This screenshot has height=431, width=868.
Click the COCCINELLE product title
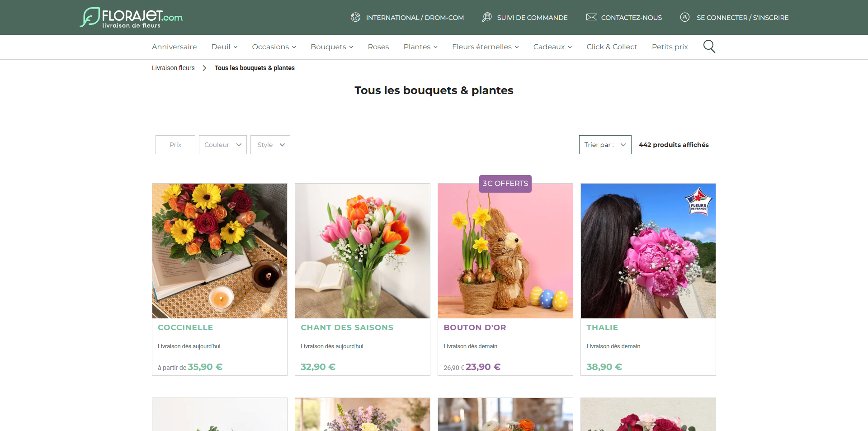click(185, 327)
